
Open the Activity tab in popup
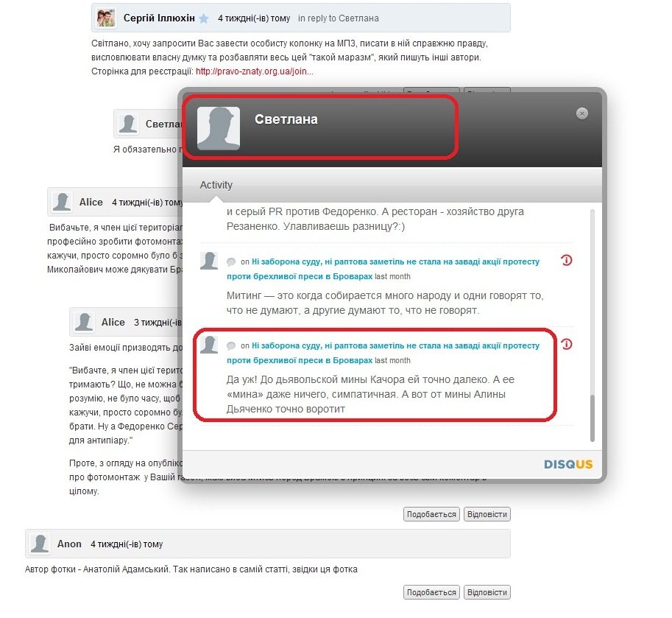[216, 185]
